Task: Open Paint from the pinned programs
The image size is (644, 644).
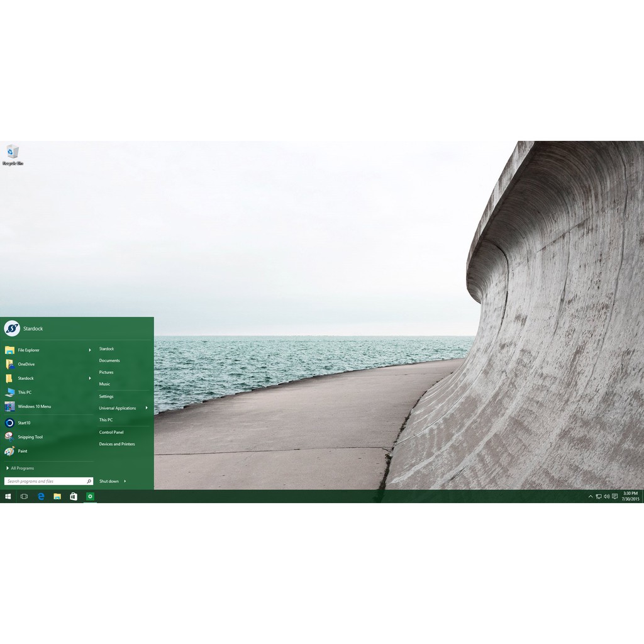Action: (22, 451)
